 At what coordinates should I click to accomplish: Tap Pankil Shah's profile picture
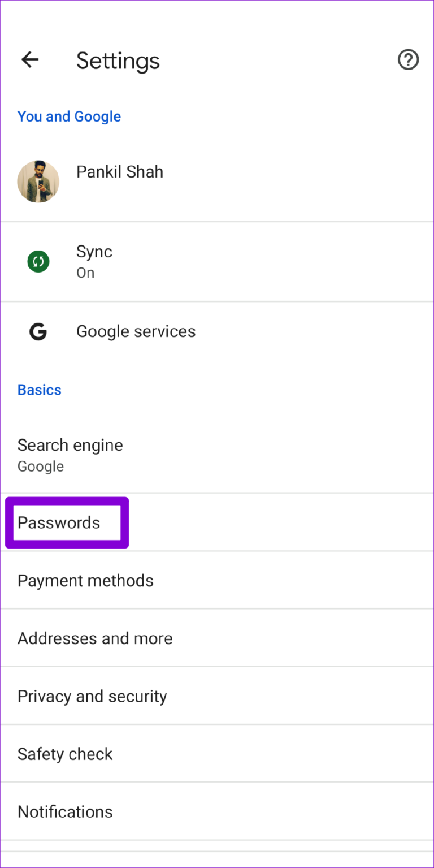coord(38,182)
